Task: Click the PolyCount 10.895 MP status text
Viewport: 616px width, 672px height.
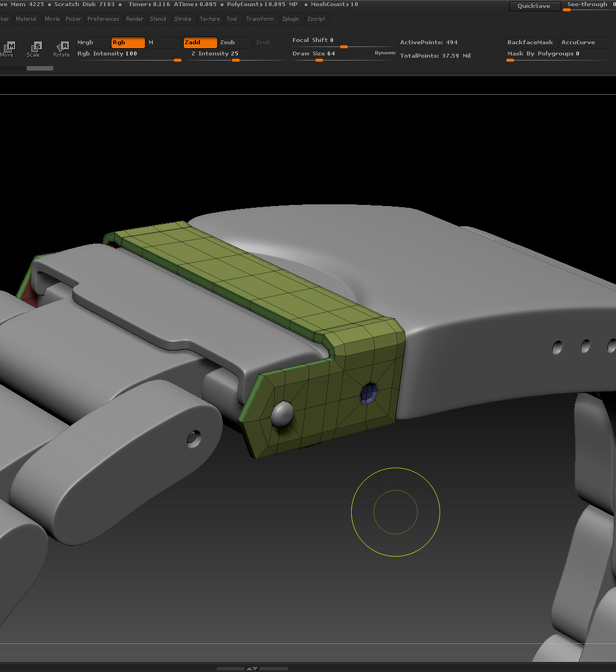Action: coord(262,4)
